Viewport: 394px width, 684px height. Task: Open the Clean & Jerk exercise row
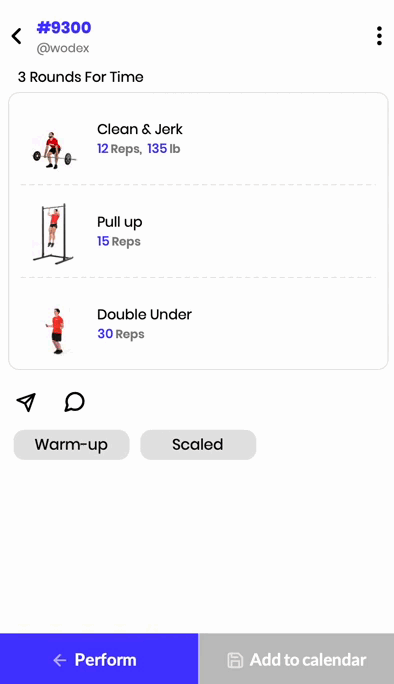(198, 139)
